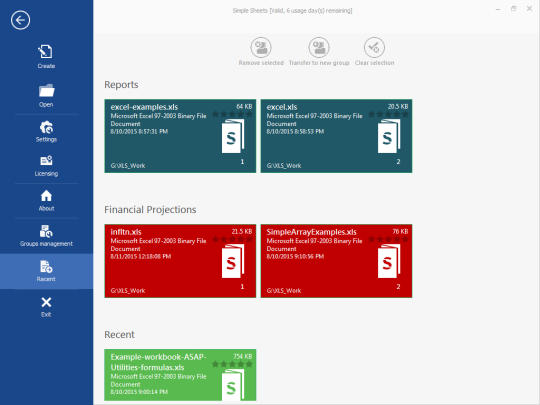Click the Clear selection icon
Viewport: 540px width, 405px height.
374,47
